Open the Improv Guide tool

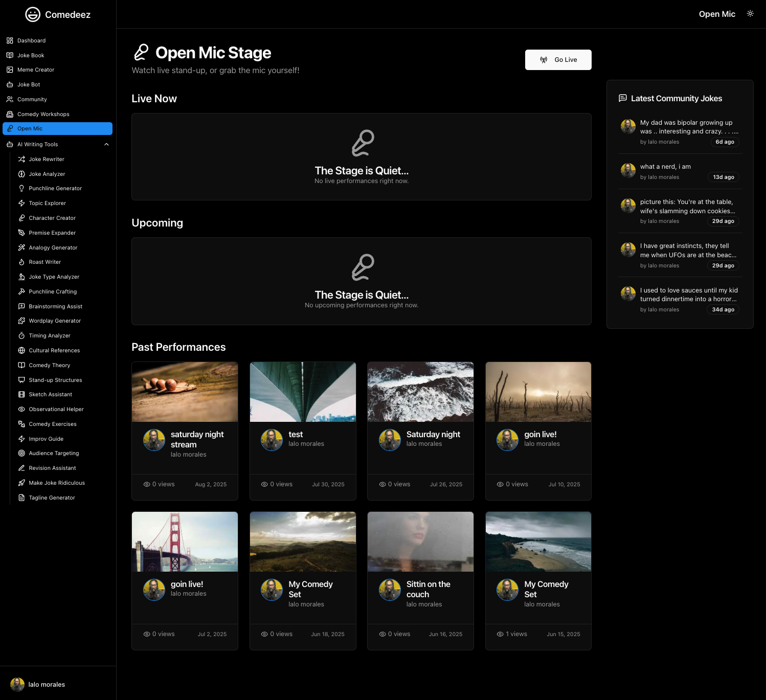tap(47, 439)
